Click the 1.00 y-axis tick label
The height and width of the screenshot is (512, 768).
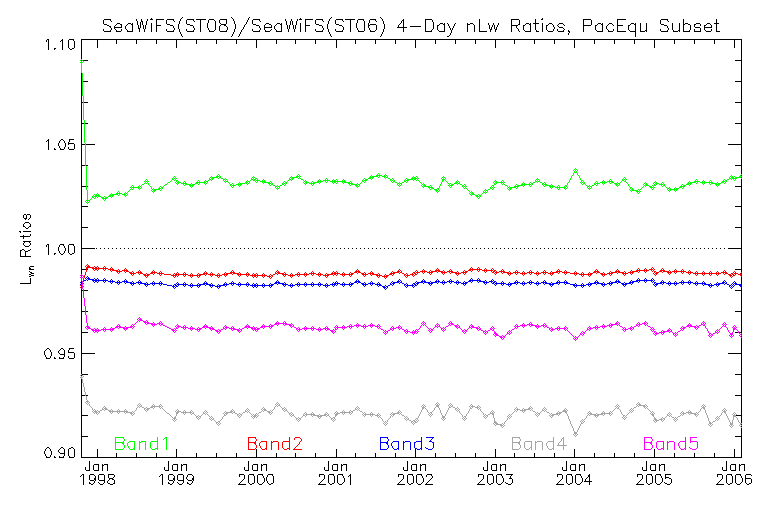59,249
